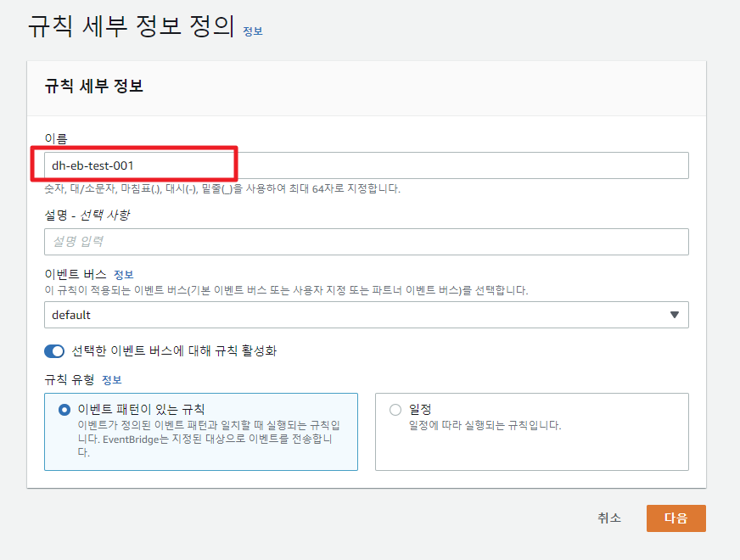Click the 규칙 세부 정보 panel heading
The image size is (740, 560).
tap(93, 87)
